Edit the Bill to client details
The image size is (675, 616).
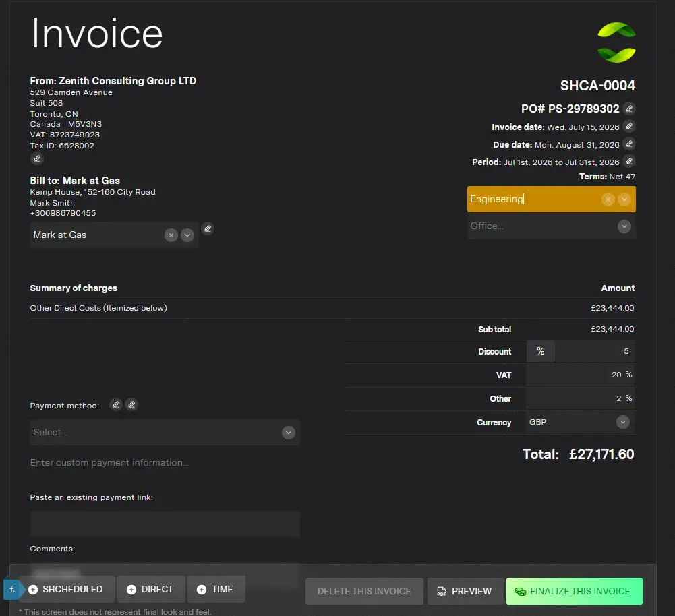point(208,228)
